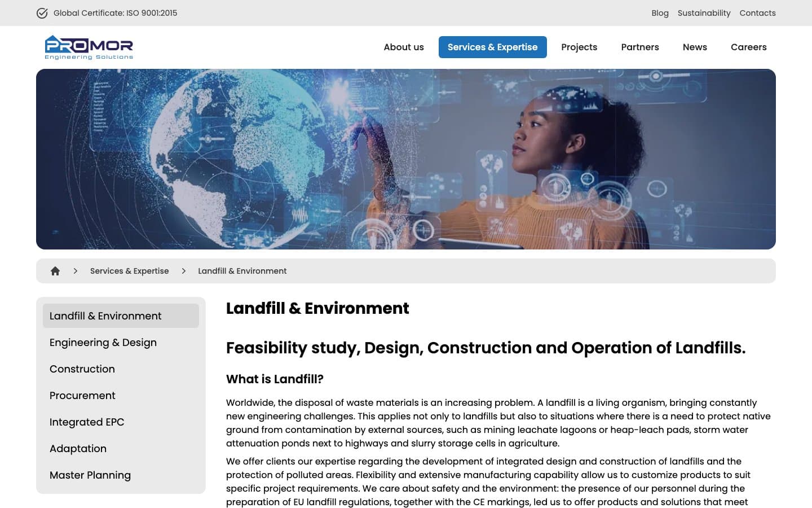Viewport: 812px width, 508px height.
Task: Select Landfill & Environment in the sidebar
Action: (121, 316)
